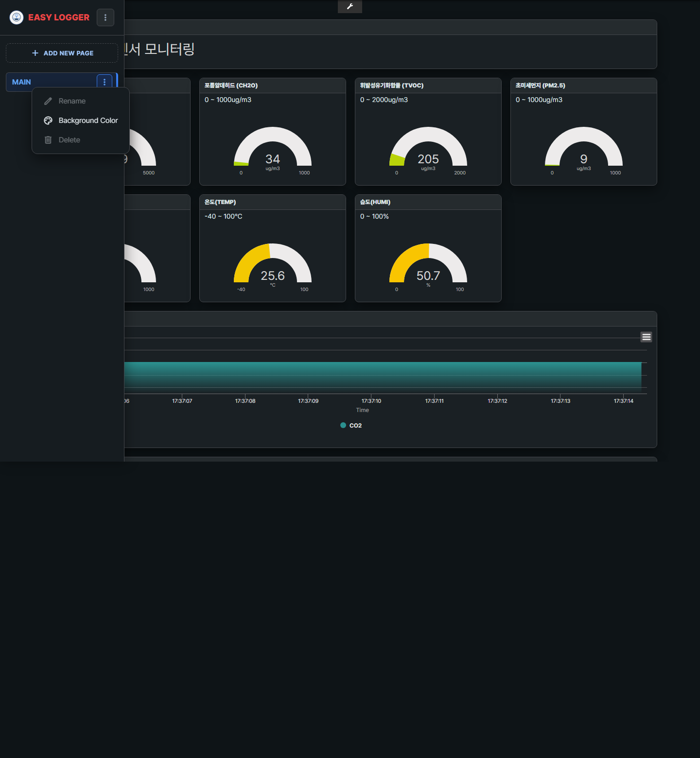Open the MAIN page kebab menu

click(105, 82)
